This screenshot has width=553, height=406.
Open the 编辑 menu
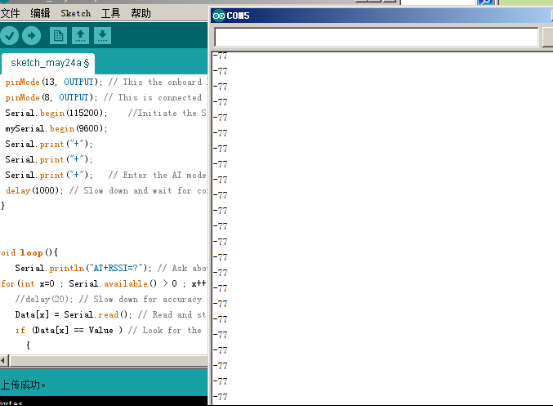pyautogui.click(x=40, y=13)
